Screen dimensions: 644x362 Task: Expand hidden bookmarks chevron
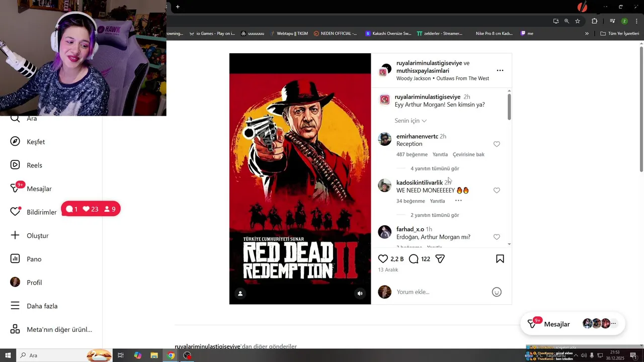pos(587,34)
